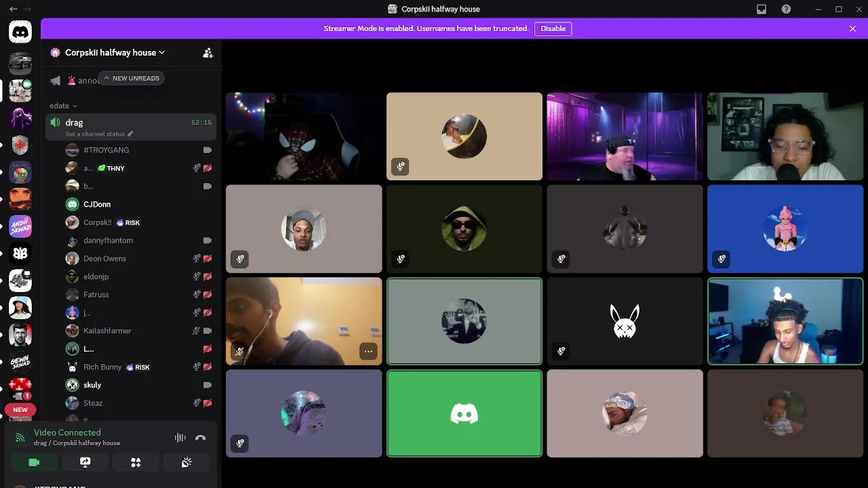Open the soundboard icon button
The height and width of the screenshot is (488, 868).
[x=186, y=462]
